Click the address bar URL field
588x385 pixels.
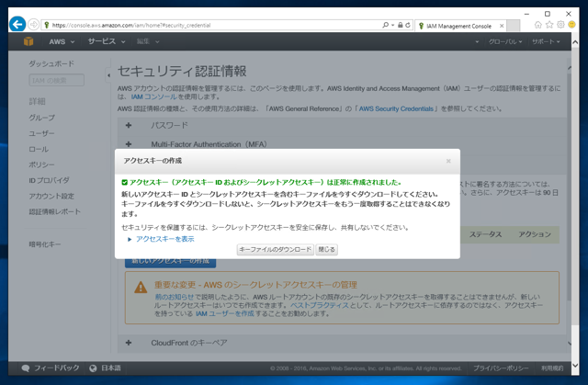point(210,25)
